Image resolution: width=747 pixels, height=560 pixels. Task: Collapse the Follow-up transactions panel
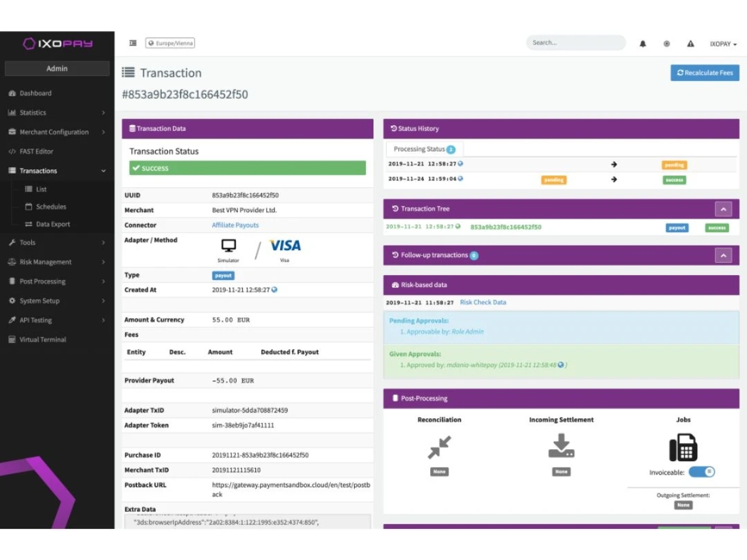click(x=723, y=255)
